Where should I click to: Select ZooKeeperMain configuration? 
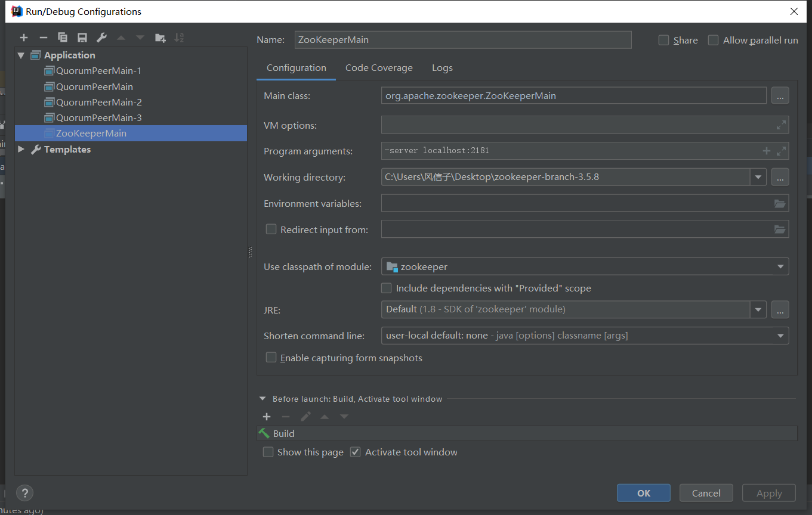pos(131,133)
